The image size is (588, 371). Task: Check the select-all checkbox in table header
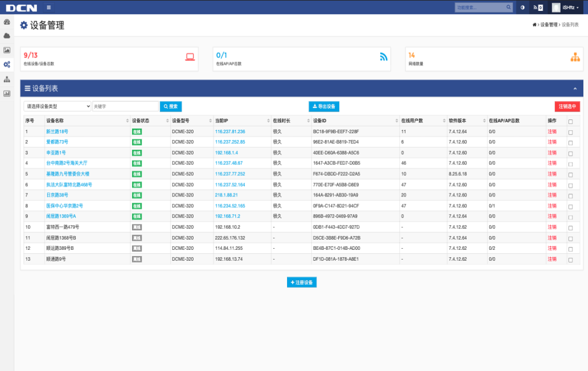(x=570, y=121)
